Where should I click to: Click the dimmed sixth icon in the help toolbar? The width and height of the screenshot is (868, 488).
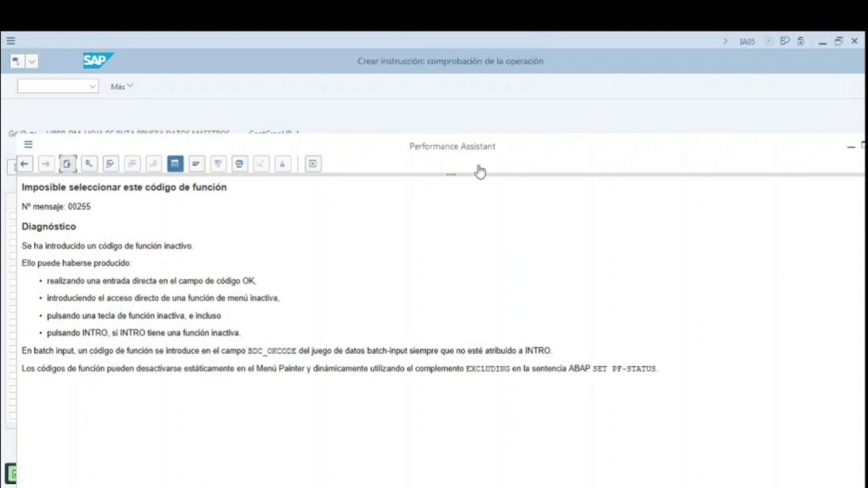[132, 163]
